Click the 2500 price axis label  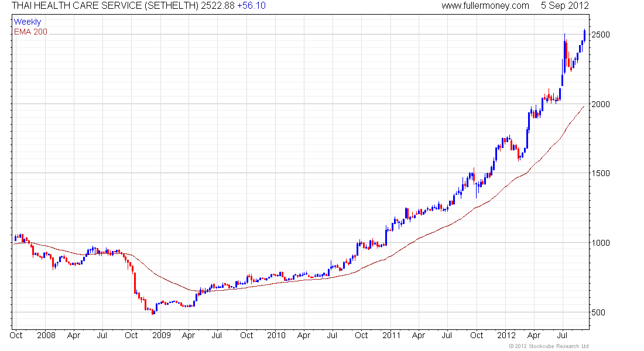pyautogui.click(x=601, y=35)
